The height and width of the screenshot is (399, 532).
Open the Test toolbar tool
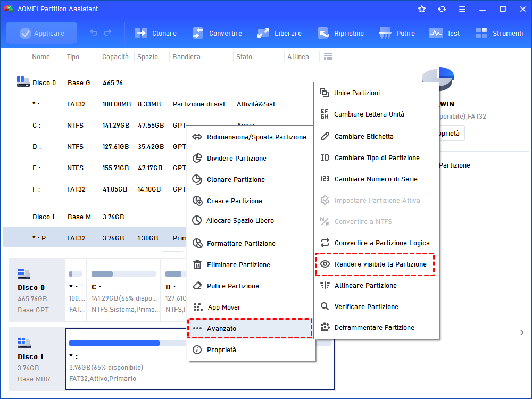444,33
